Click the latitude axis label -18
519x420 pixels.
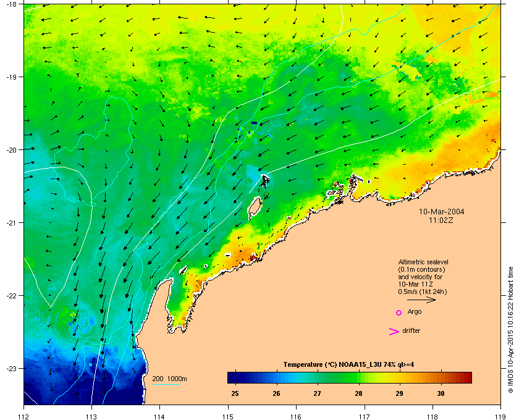[x=11, y=4]
